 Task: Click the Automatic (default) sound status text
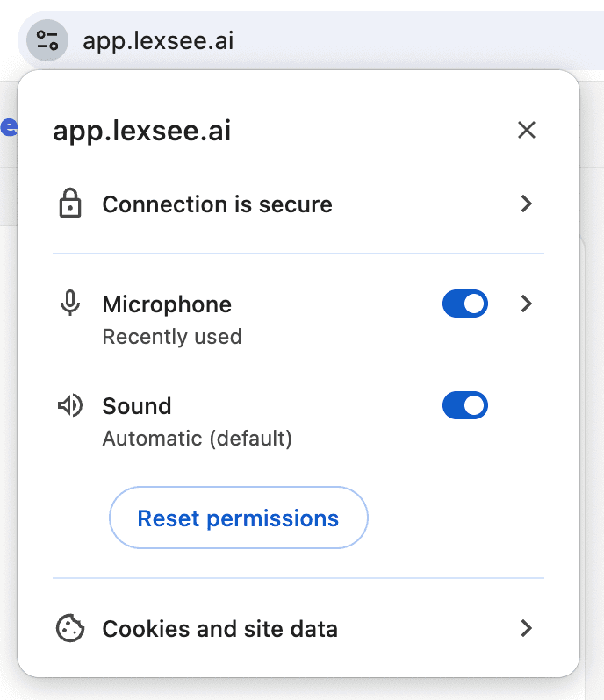pyautogui.click(x=197, y=439)
